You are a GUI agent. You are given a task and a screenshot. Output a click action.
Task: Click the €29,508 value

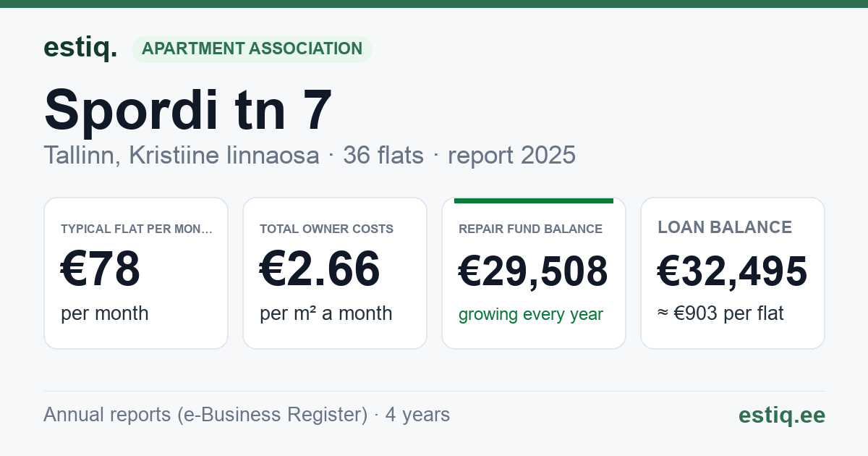point(533,271)
